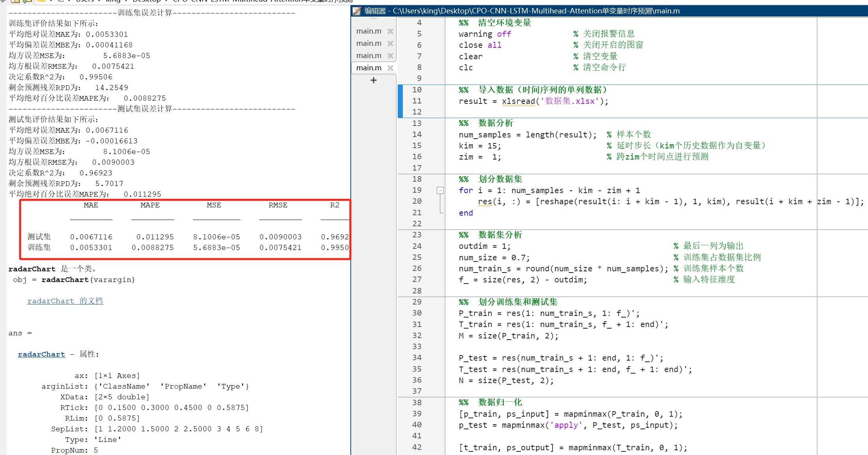Collapse the for-loop code fold at line 19

(x=440, y=190)
